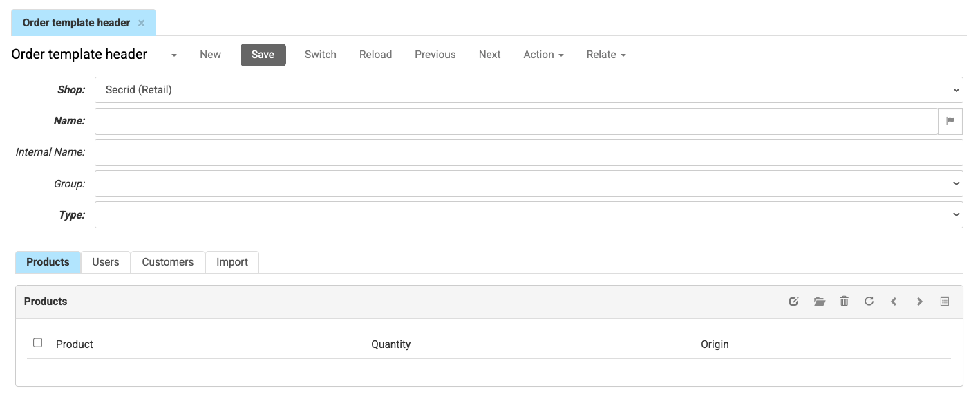
Task: Go to previous page with left chevron icon
Action: click(x=894, y=302)
